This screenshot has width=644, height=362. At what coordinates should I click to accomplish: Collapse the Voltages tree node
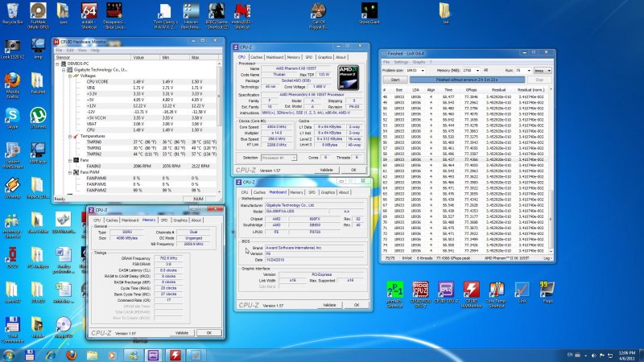coord(70,76)
